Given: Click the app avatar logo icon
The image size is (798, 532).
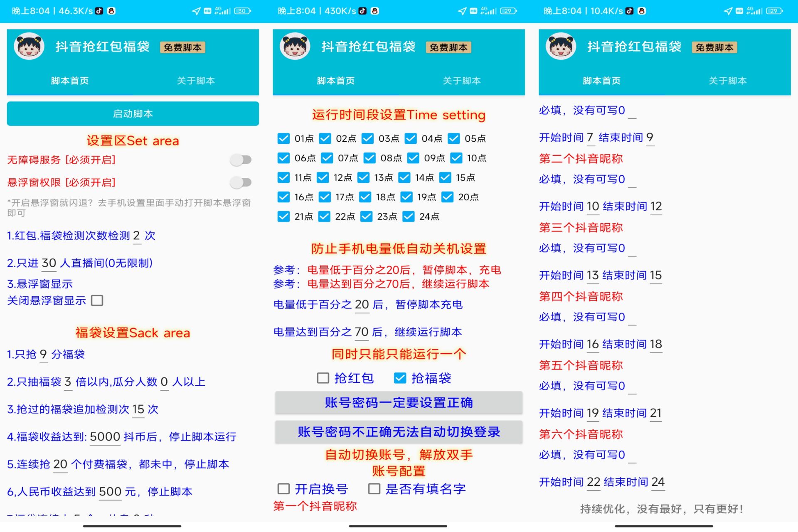Looking at the screenshot, I should (29, 47).
